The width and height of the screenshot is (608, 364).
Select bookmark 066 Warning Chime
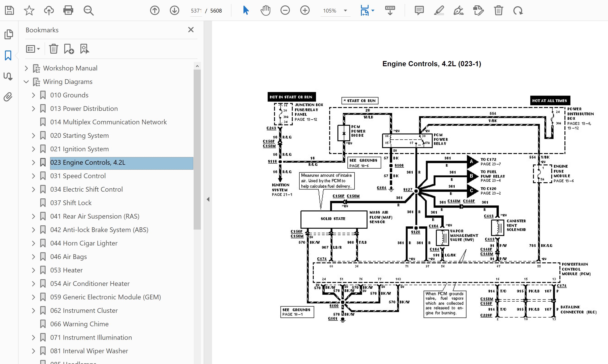click(x=79, y=324)
